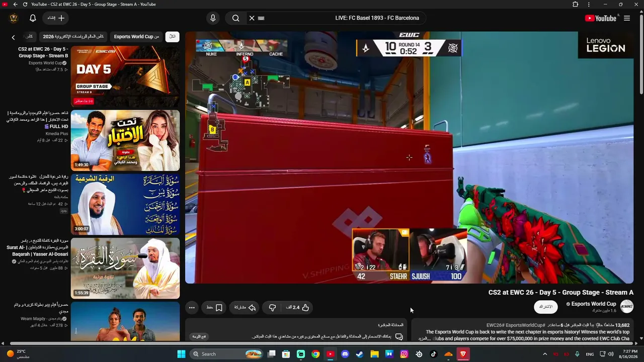Open the 'الرقية الشرعية' video thumbnail

(125, 205)
